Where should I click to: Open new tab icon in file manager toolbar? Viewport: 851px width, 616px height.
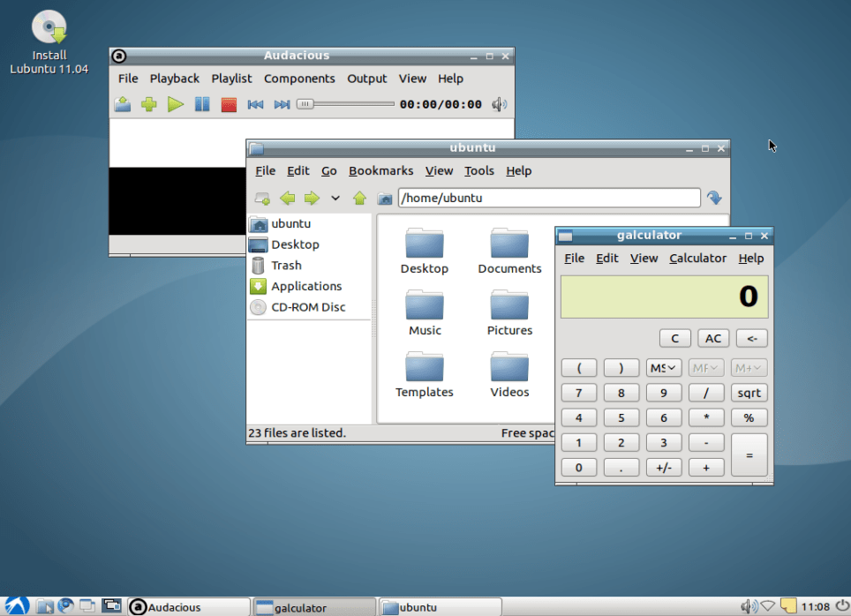pos(263,198)
